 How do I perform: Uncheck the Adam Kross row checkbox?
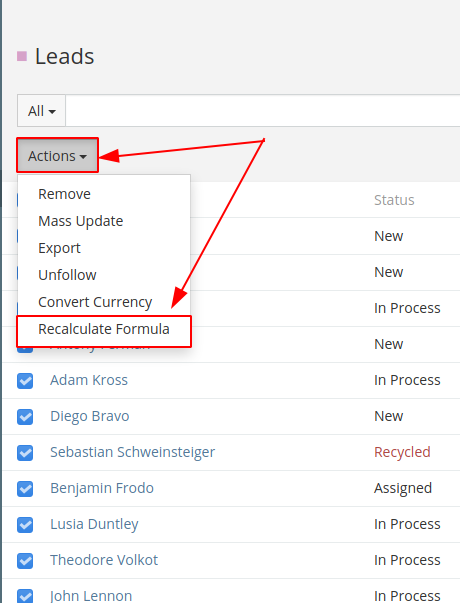point(25,381)
